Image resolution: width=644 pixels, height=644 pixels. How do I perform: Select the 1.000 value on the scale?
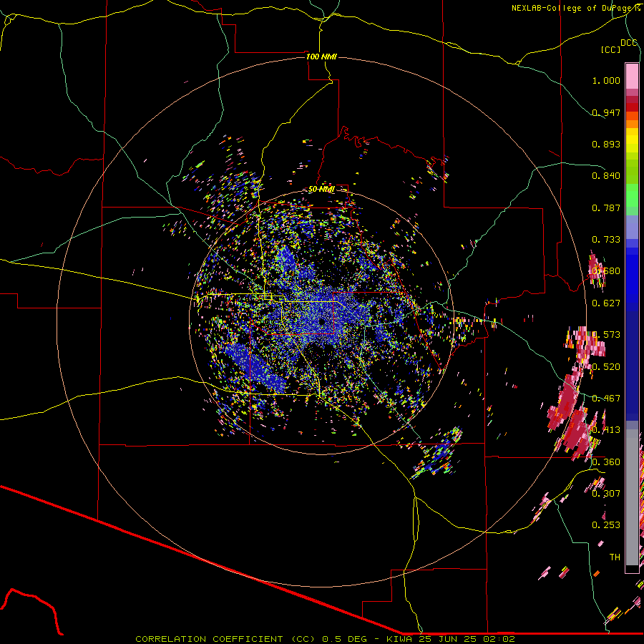pos(606,80)
